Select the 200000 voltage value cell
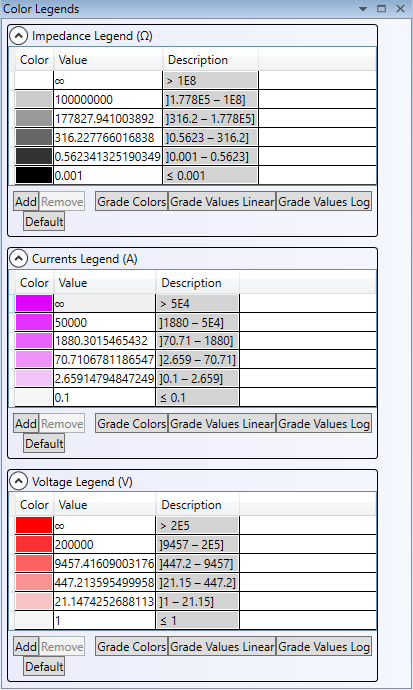 [x=105, y=544]
